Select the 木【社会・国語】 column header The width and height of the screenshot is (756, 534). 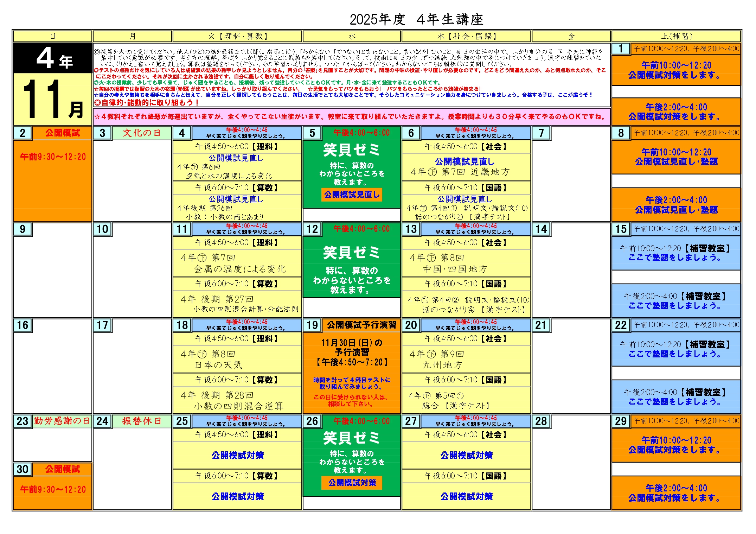pyautogui.click(x=466, y=36)
